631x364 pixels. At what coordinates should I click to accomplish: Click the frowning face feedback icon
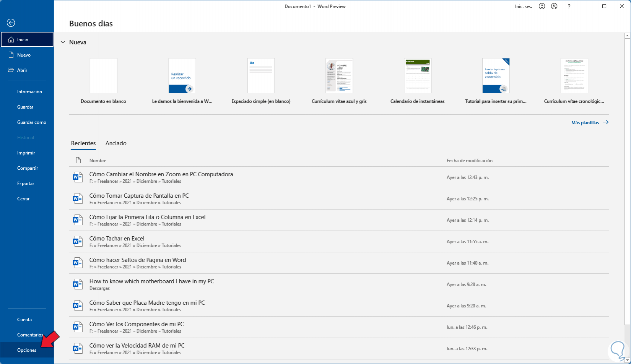click(x=554, y=6)
